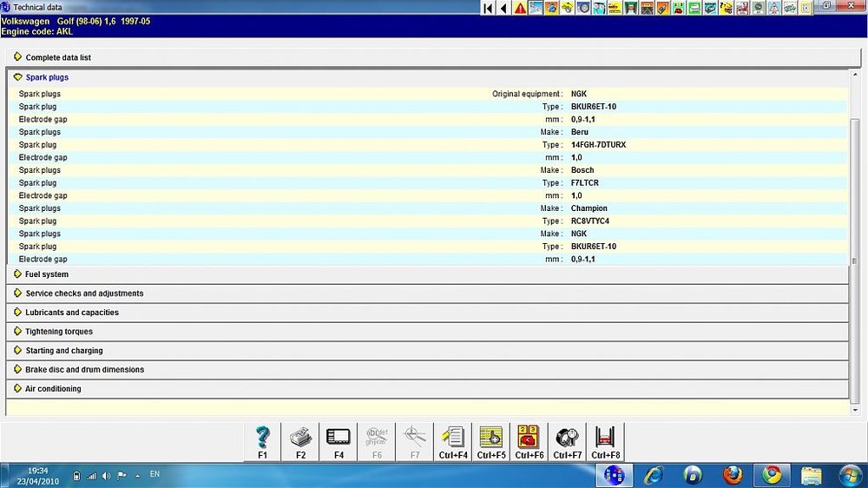Screen dimensions: 868x488
Task: Open the Windows start orb in taskbar
Action: (851, 476)
